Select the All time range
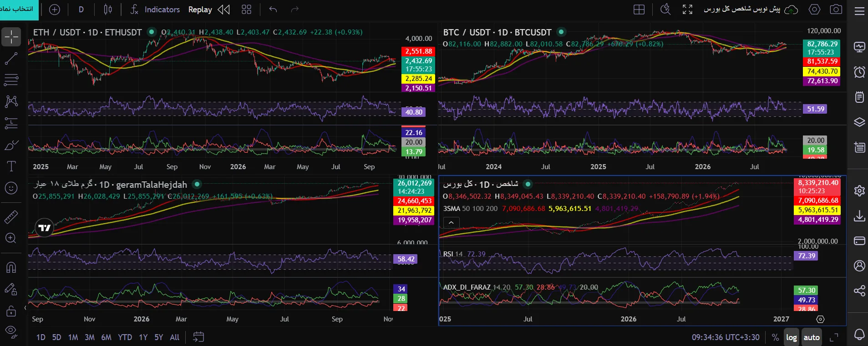The width and height of the screenshot is (868, 346). (x=174, y=337)
